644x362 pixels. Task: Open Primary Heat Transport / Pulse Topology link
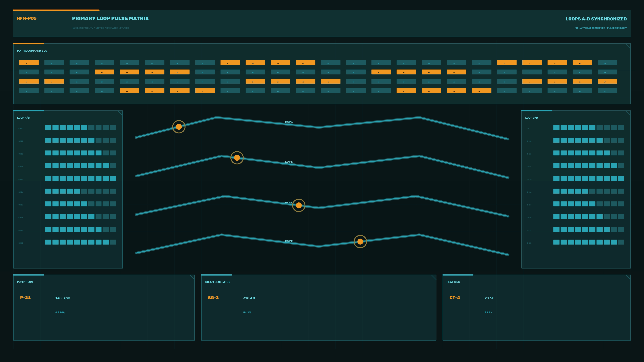point(601,28)
